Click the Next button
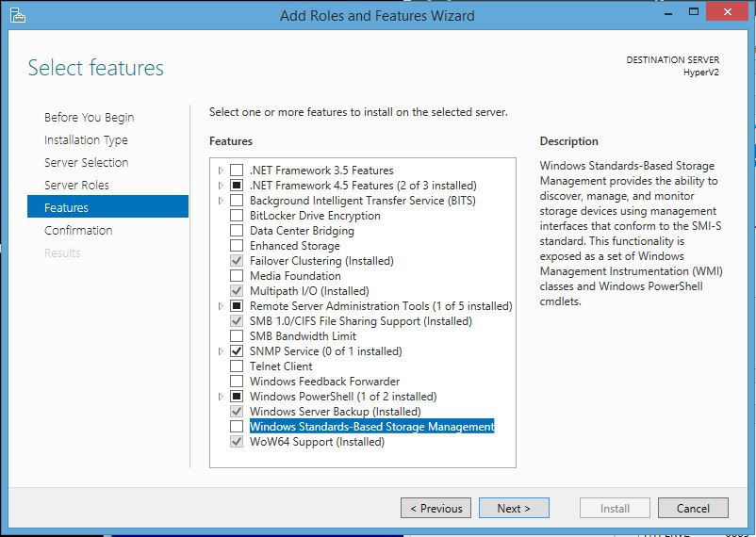This screenshot has height=537, width=756. (x=513, y=509)
